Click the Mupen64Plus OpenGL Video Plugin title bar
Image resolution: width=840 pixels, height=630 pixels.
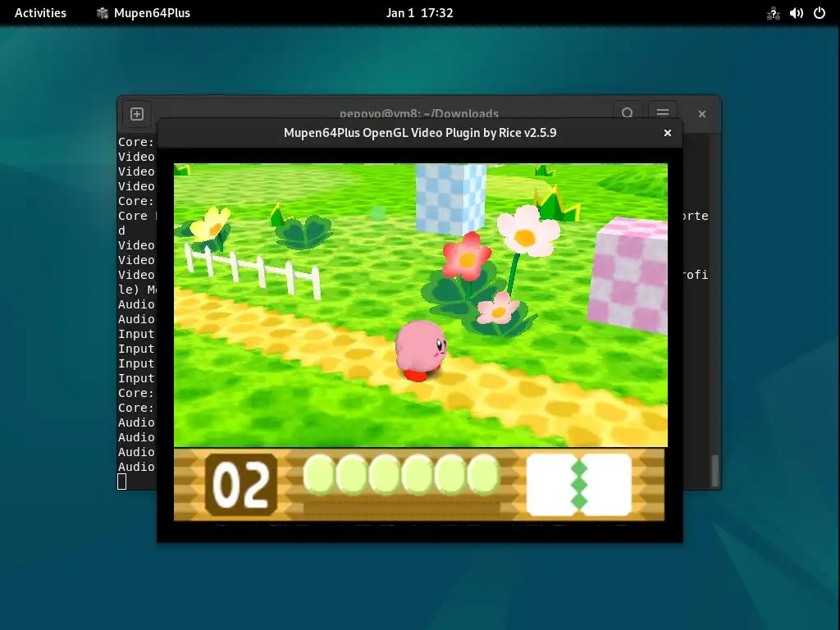coord(420,133)
